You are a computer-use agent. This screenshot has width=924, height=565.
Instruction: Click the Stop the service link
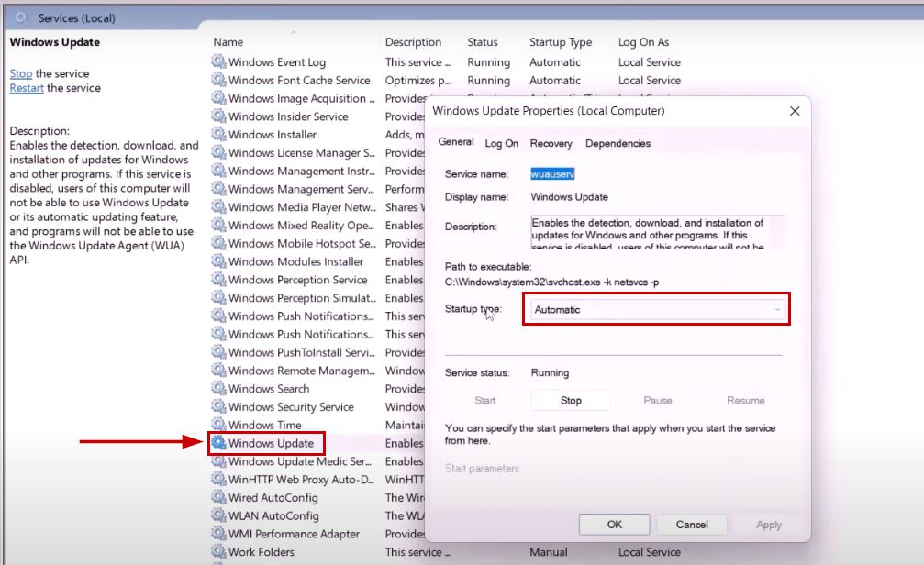(x=20, y=73)
